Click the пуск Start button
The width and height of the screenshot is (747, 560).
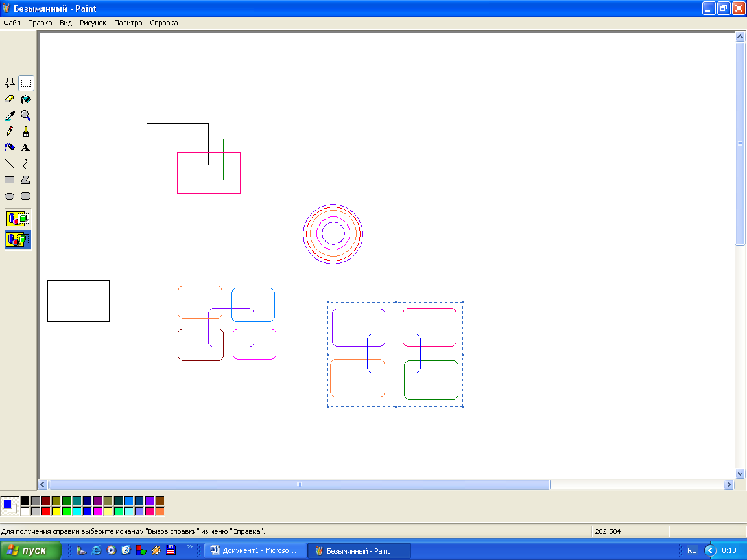(31, 551)
